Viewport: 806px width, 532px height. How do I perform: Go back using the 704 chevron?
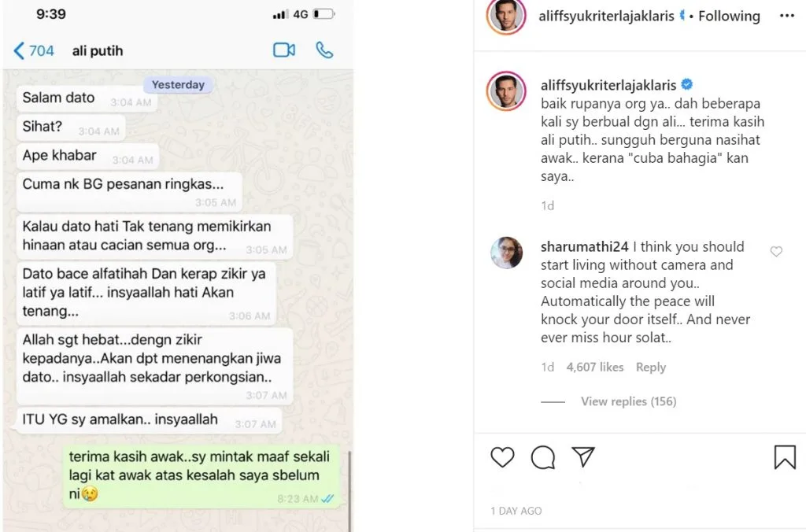tap(33, 50)
